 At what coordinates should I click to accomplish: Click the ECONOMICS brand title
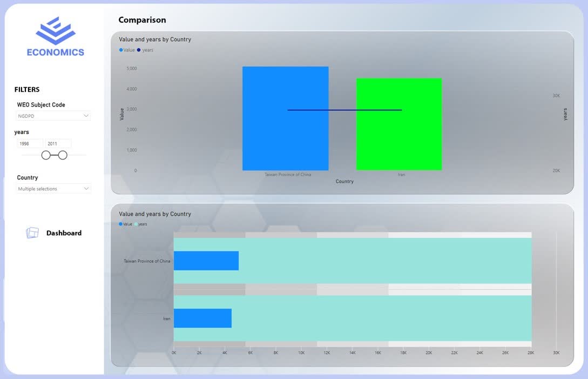(x=56, y=52)
